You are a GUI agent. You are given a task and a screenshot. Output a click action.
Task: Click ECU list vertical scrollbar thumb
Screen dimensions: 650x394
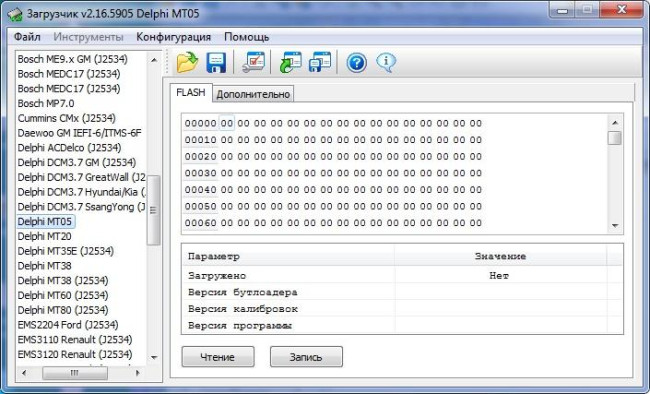pyautogui.click(x=154, y=210)
